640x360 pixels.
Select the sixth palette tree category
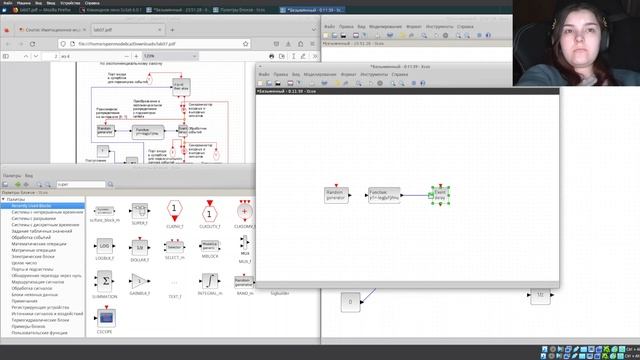pos(31,238)
